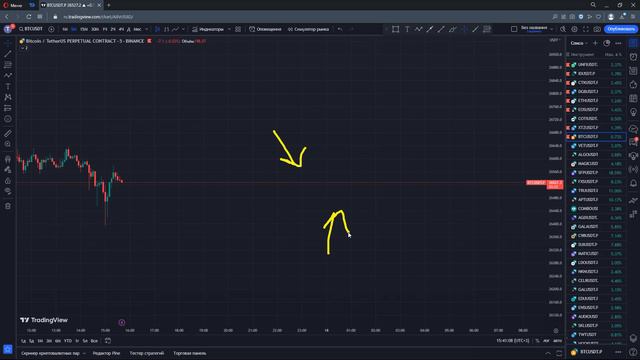
Task: Select BTCUSDT.P row in the watchlist
Action: 596,137
